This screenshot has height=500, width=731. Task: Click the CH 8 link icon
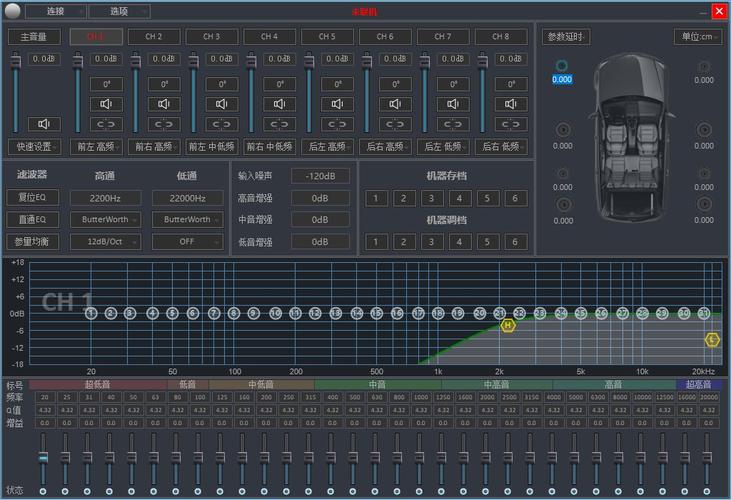coord(510,124)
